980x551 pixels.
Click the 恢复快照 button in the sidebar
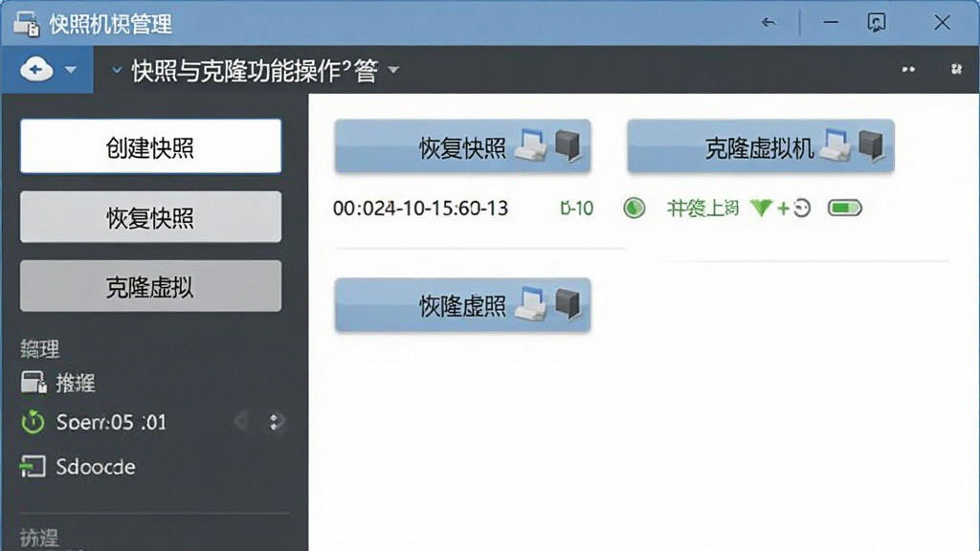150,217
